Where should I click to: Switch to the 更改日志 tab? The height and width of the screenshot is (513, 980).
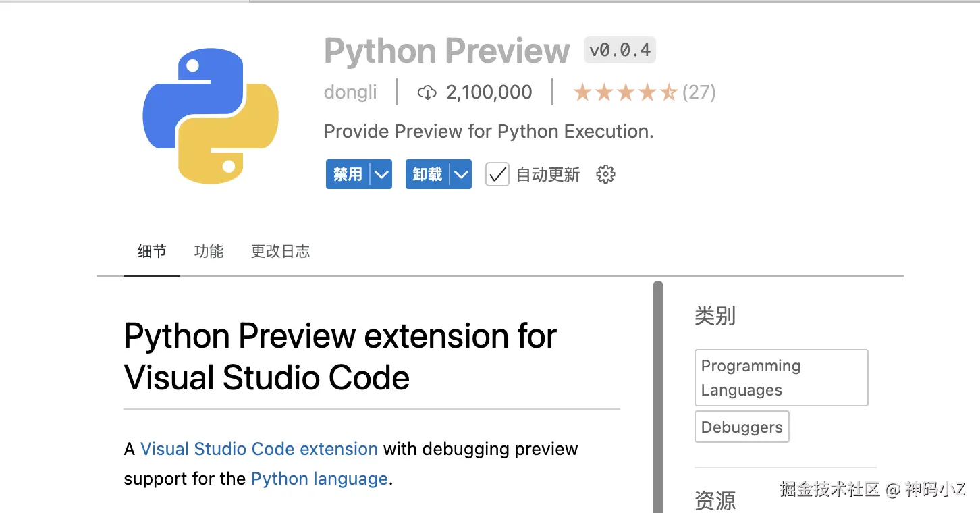click(280, 252)
